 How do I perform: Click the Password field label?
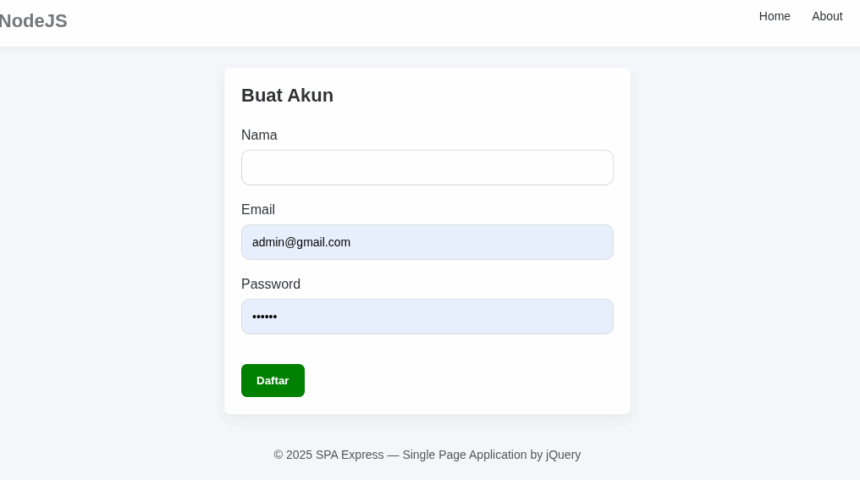coord(270,284)
